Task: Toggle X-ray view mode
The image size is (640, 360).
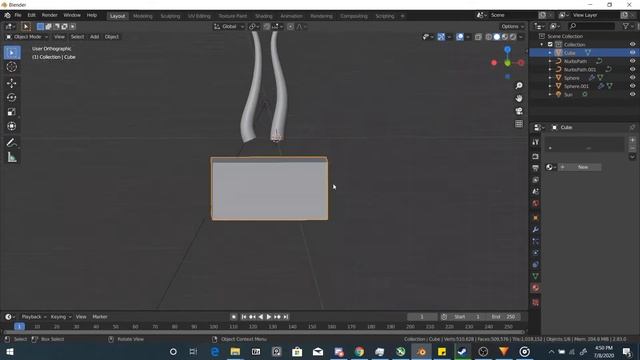Action: click(x=478, y=37)
